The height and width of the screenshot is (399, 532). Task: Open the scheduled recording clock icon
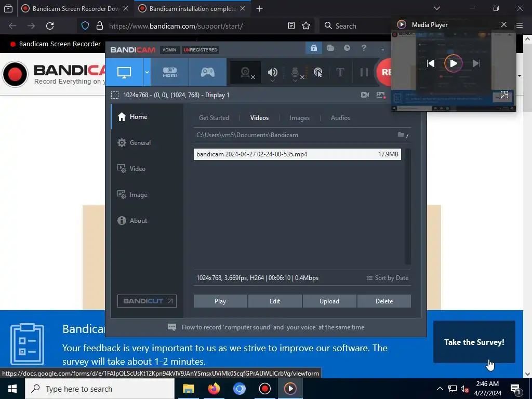point(347,48)
